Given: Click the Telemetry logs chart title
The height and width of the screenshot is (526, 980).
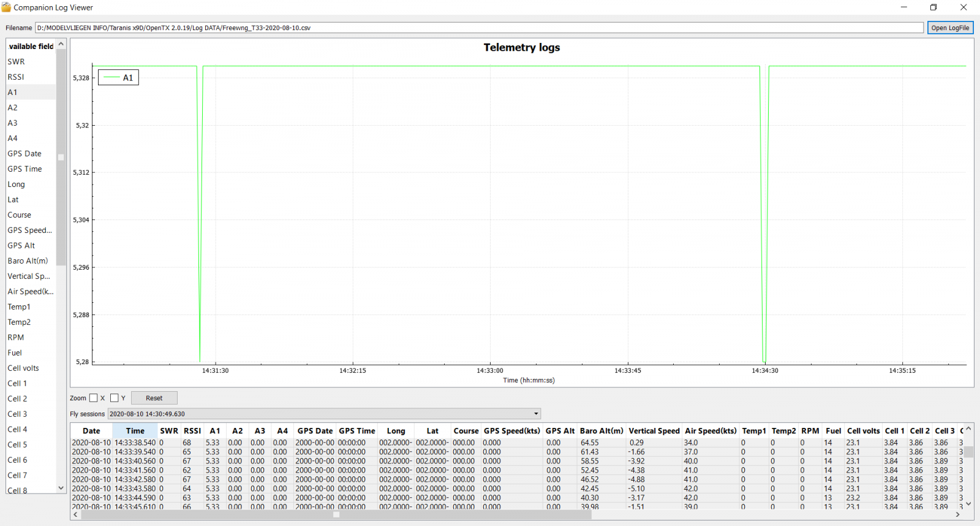Looking at the screenshot, I should [x=522, y=47].
